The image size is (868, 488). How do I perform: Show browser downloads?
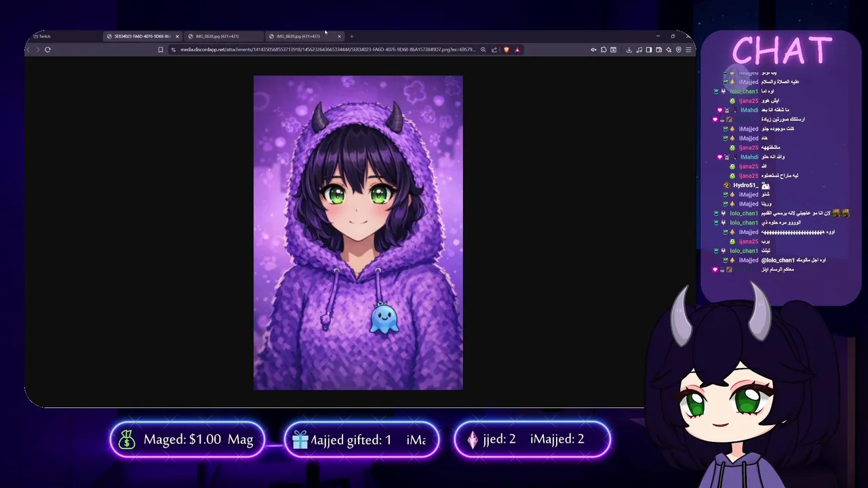[629, 49]
